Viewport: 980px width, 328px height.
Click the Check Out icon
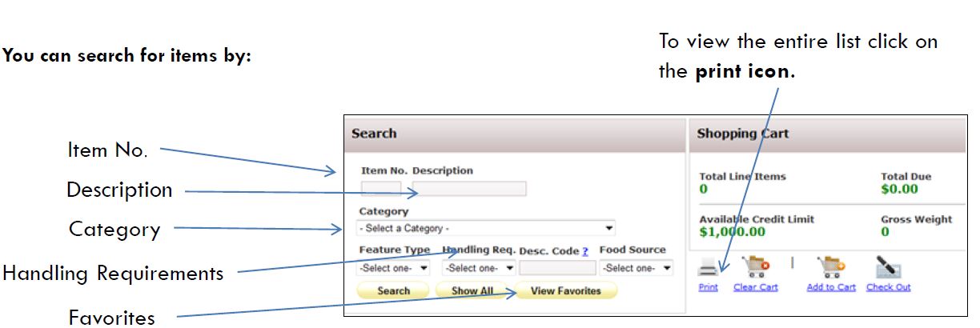tap(888, 266)
